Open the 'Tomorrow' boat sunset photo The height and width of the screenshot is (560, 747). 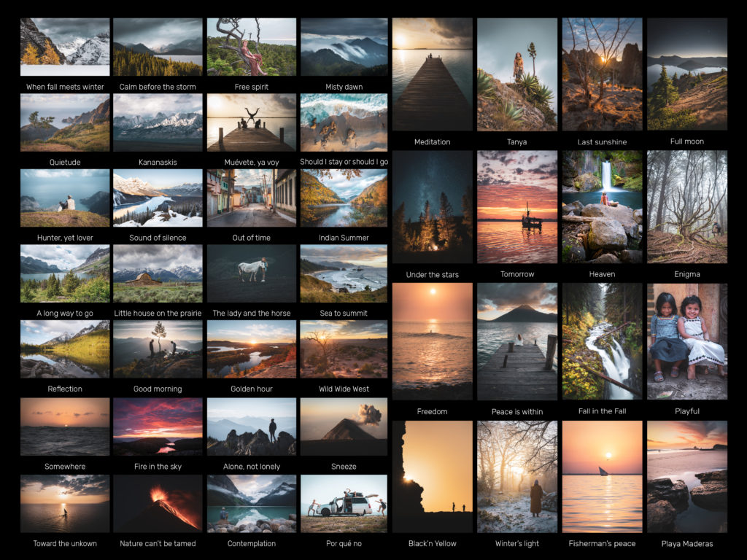click(x=517, y=207)
